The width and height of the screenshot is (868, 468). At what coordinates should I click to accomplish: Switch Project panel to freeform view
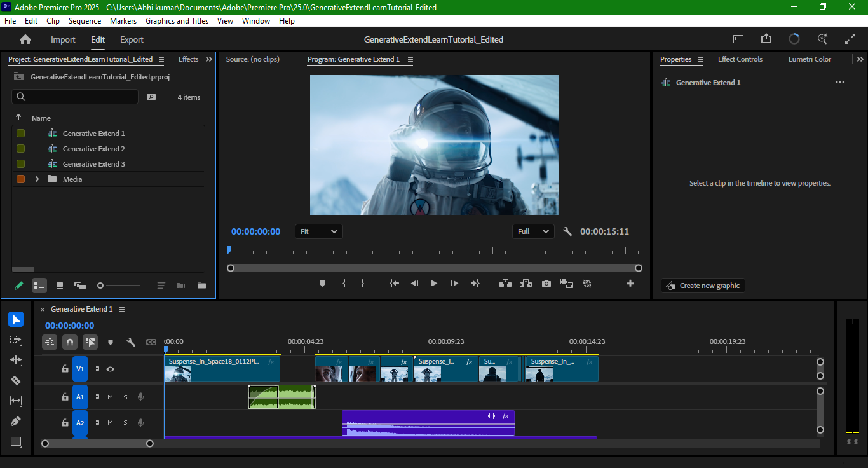pyautogui.click(x=79, y=286)
